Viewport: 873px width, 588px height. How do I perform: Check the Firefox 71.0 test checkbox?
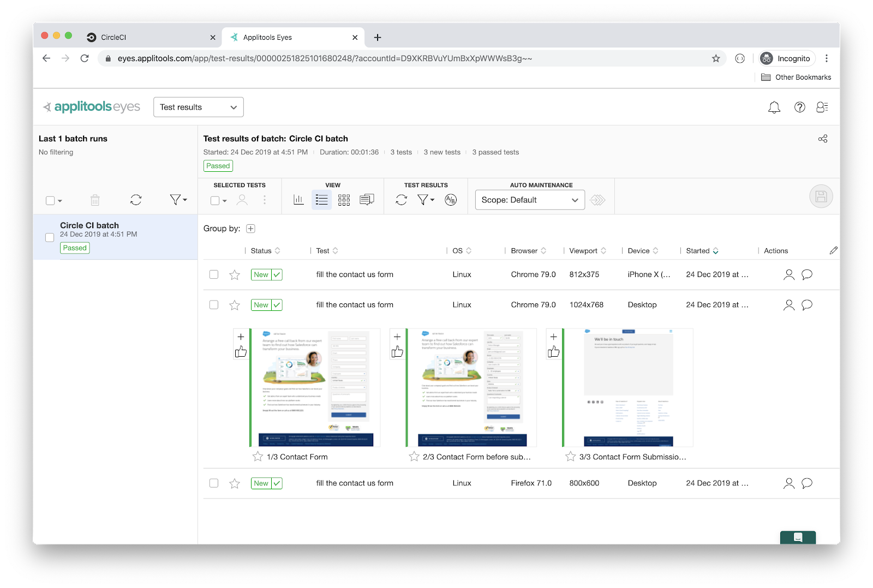pos(214,483)
